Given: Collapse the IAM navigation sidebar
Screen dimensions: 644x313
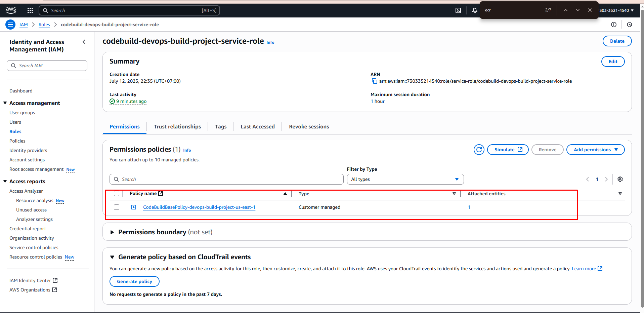Looking at the screenshot, I should pyautogui.click(x=84, y=42).
